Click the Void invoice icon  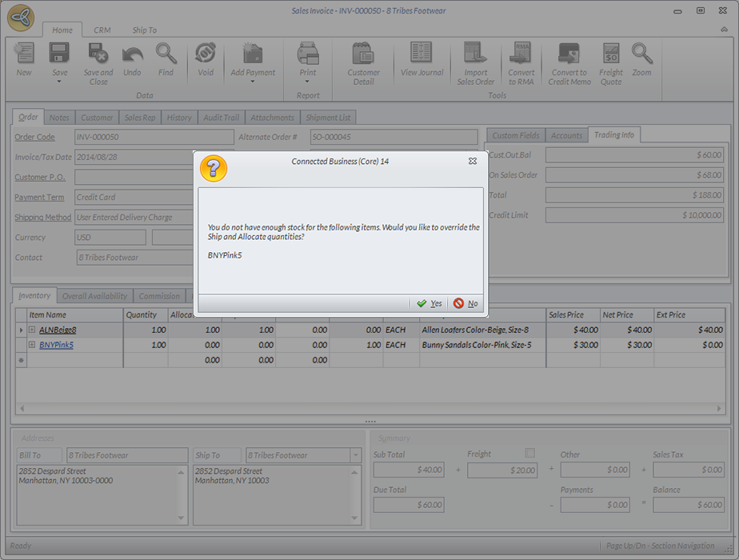206,54
